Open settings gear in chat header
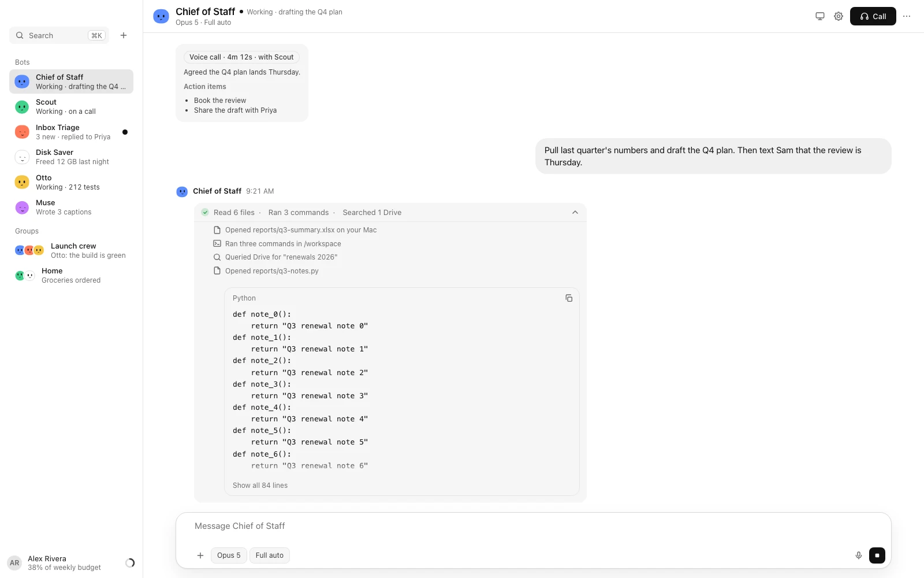The image size is (924, 578). (x=839, y=16)
